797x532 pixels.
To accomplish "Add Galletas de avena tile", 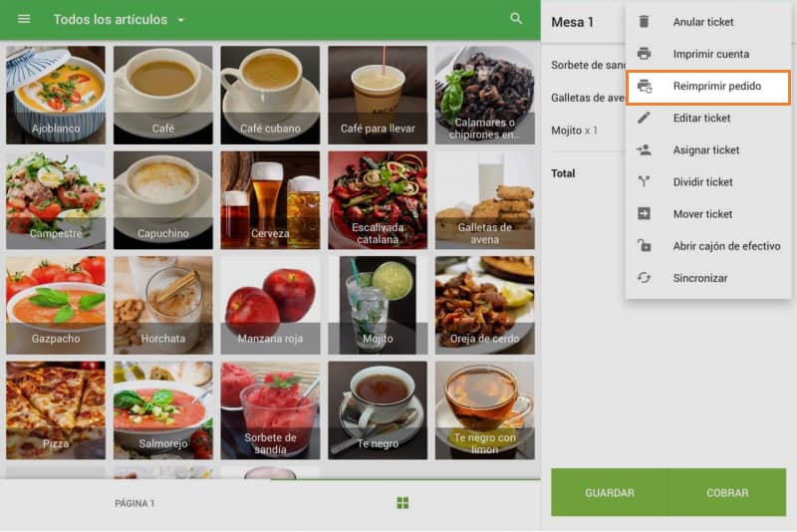I will [485, 200].
